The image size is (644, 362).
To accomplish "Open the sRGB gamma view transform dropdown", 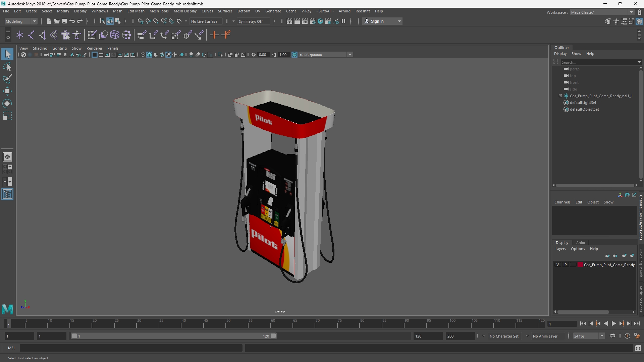I will coord(325,55).
